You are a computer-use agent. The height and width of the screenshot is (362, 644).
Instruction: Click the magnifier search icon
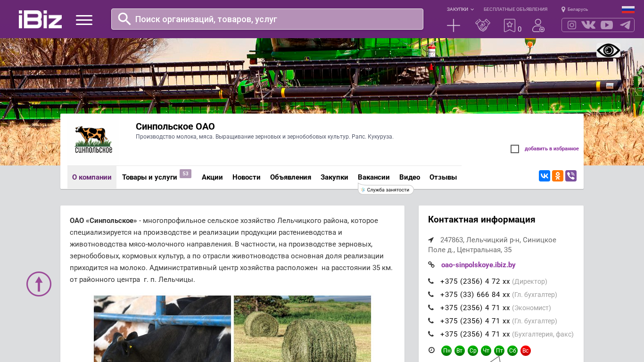pyautogui.click(x=124, y=19)
